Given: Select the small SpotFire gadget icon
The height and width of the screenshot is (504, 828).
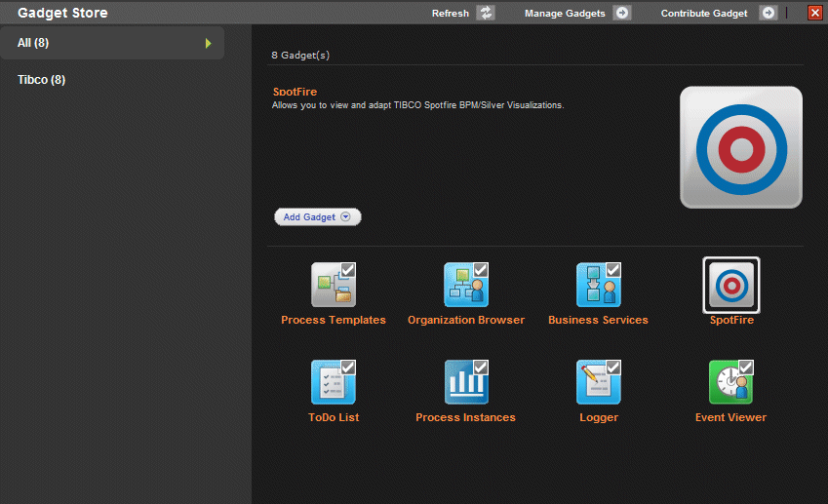Looking at the screenshot, I should pyautogui.click(x=731, y=285).
